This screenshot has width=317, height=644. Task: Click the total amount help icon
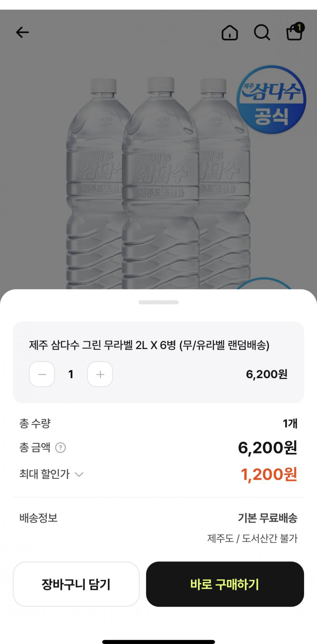point(60,448)
